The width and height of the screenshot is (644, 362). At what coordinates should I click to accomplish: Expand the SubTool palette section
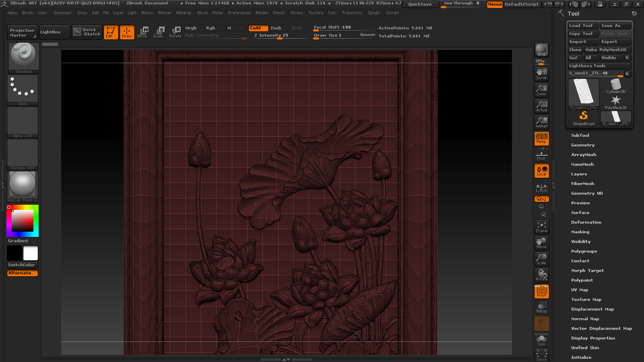[x=580, y=136]
